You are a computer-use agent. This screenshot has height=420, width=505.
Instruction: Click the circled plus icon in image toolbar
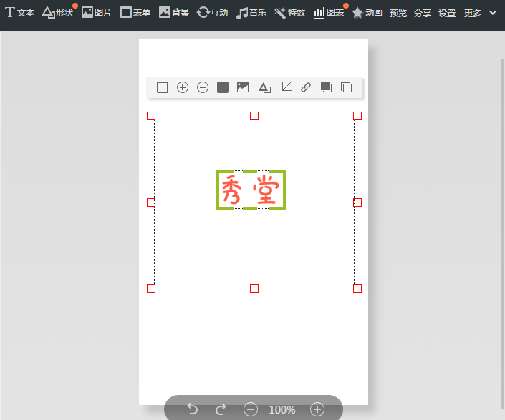(x=183, y=87)
